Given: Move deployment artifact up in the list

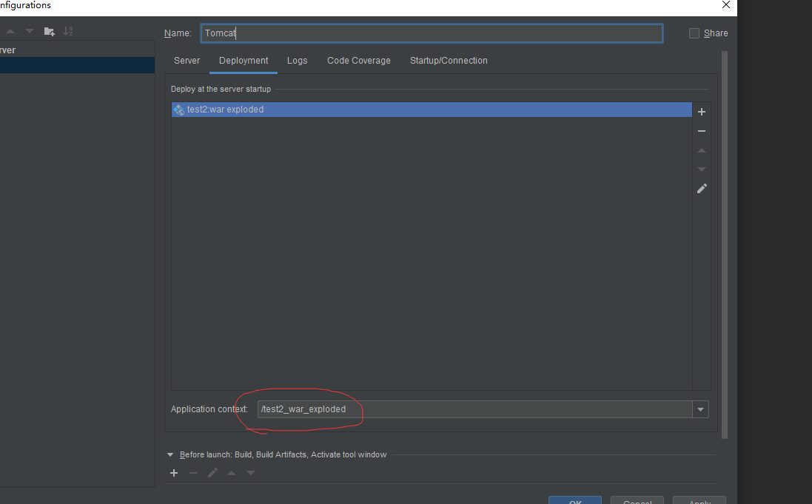Looking at the screenshot, I should [x=702, y=150].
